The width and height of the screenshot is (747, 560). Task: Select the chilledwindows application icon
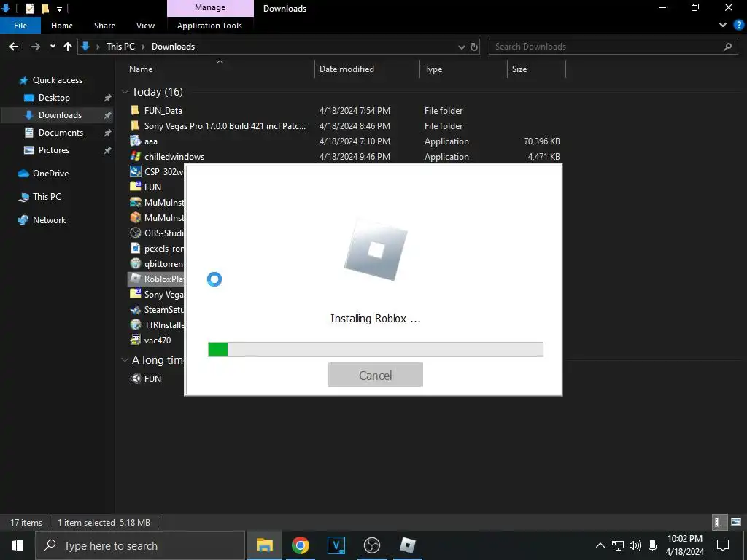[x=135, y=156]
